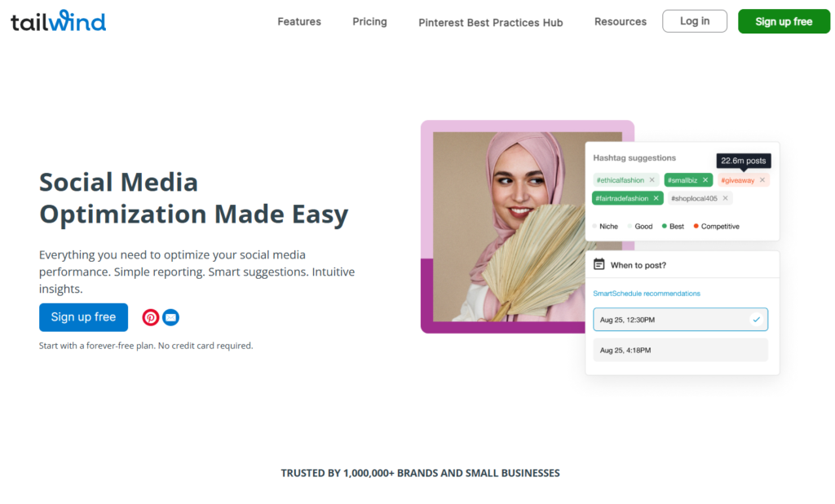
Task: Open the SmartSchedule recommendations link
Action: point(647,294)
